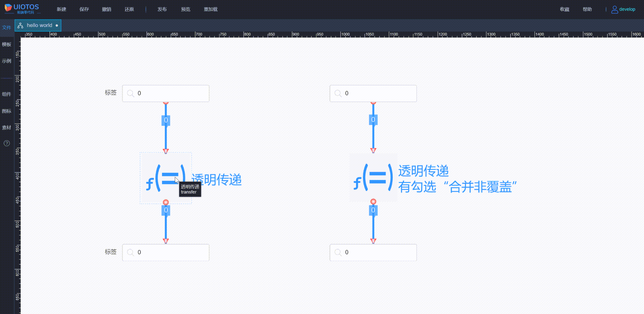Click 保存 to save
Screen dimensions: 644x314
[84, 9]
